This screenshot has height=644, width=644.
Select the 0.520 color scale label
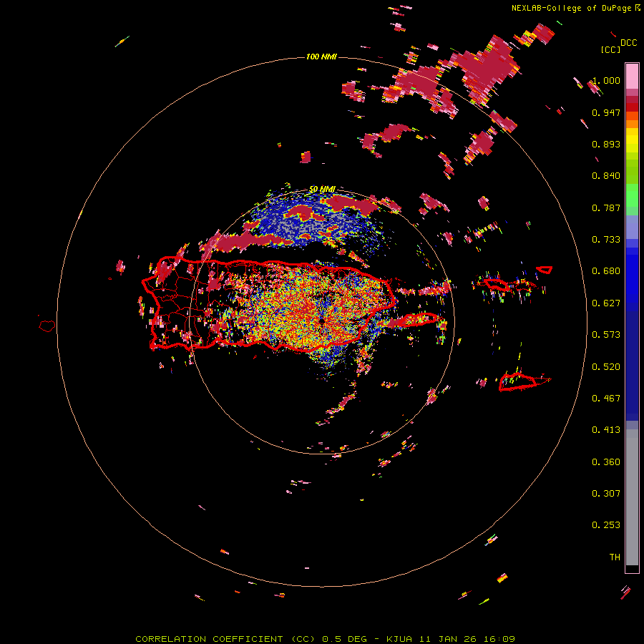(x=606, y=367)
